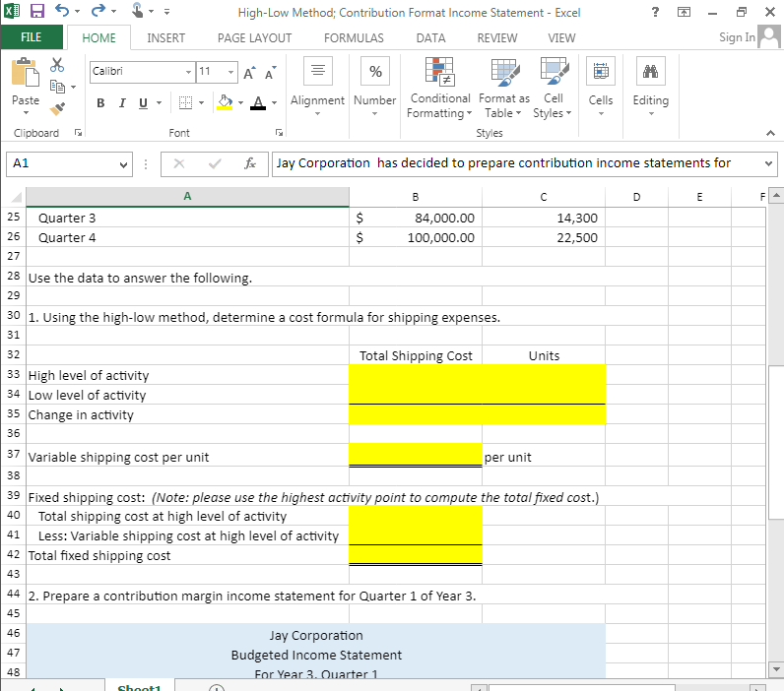Apply Font Color letter A

(258, 103)
